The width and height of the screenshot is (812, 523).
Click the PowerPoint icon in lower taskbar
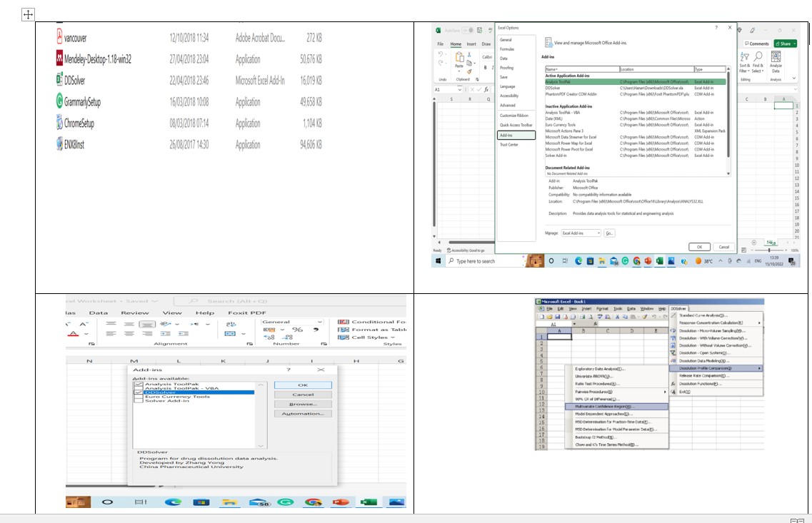click(340, 502)
